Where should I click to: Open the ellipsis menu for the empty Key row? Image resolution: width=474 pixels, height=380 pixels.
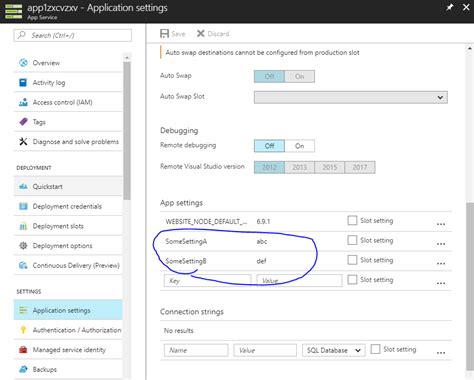pyautogui.click(x=441, y=283)
